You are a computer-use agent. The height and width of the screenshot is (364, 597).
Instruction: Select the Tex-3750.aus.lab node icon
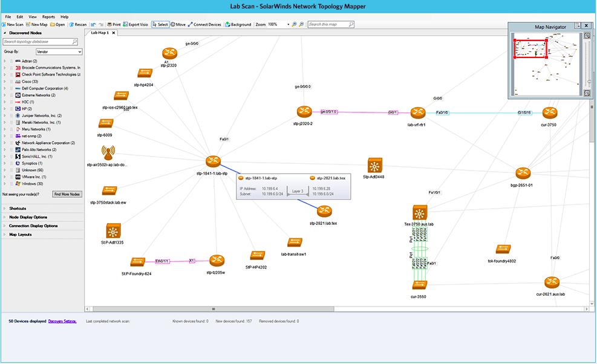click(420, 213)
